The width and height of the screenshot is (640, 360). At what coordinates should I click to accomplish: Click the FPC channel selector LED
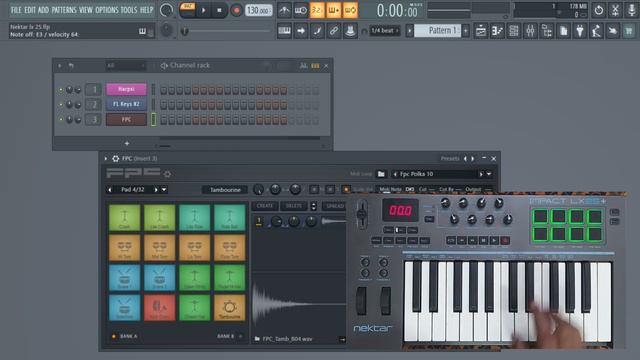coord(153,119)
